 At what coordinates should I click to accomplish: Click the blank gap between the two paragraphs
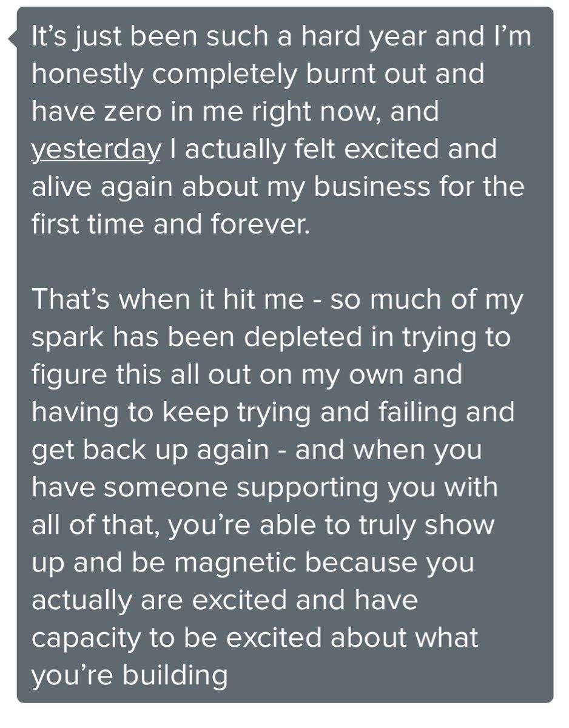point(284,262)
